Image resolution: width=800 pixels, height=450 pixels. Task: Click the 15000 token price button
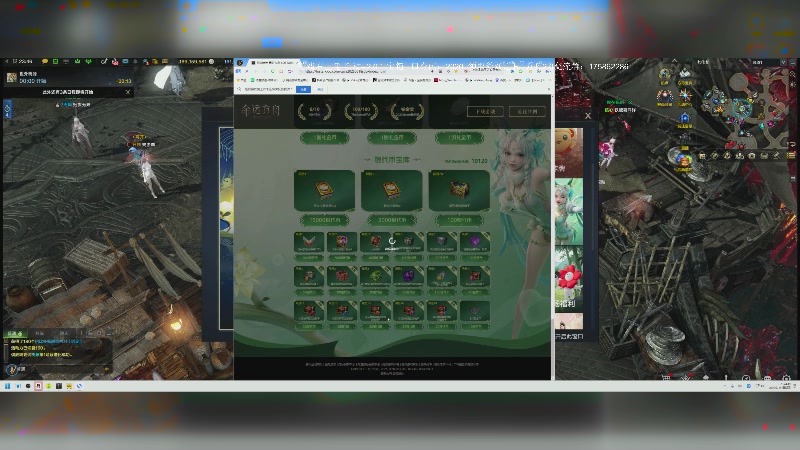pos(324,220)
